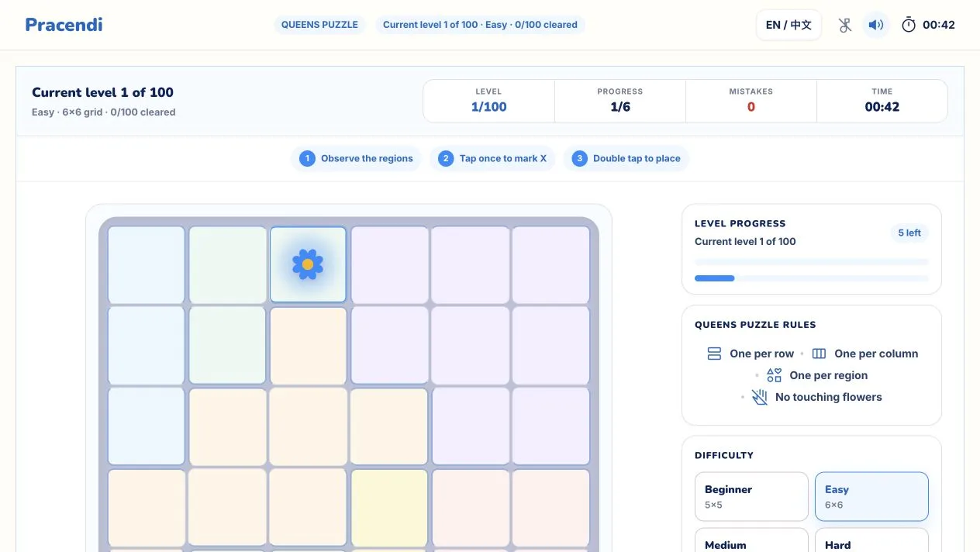Mark the light blue cell in the first row

(x=147, y=264)
